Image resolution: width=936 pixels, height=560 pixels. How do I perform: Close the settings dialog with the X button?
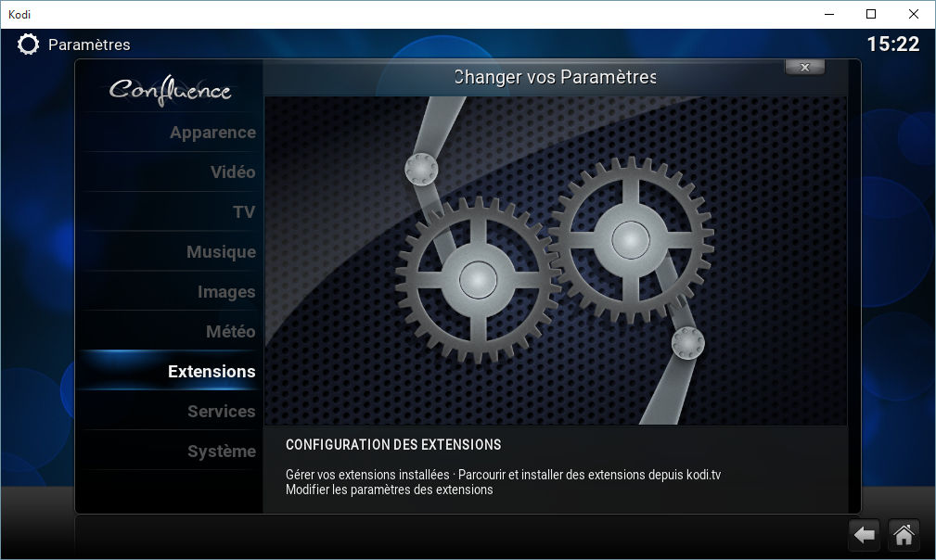(x=804, y=68)
